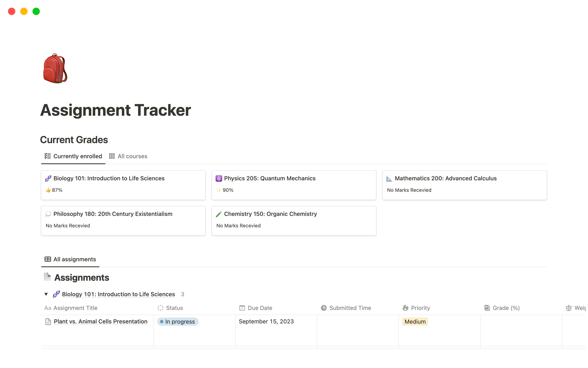Image resolution: width=588 pixels, height=368 pixels.
Task: Expand the Biology 101 assignments group
Action: click(46, 294)
